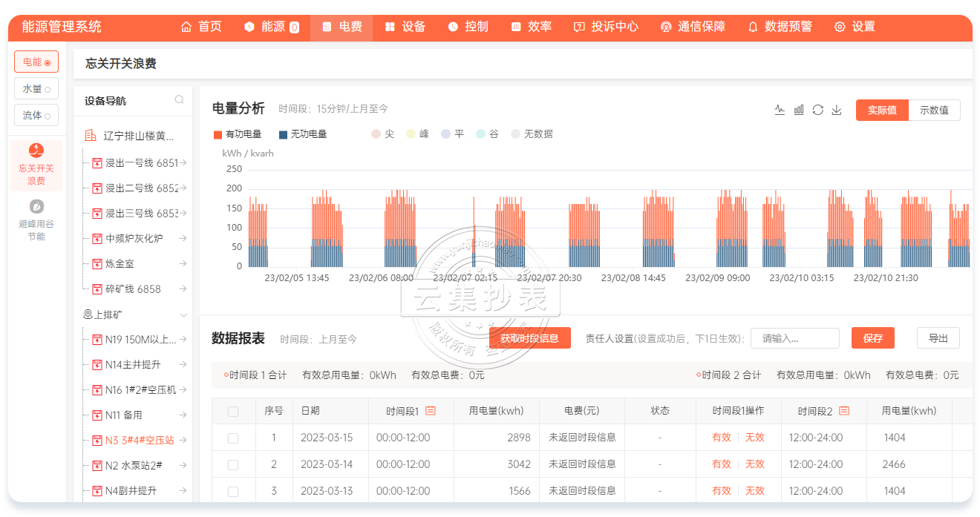Click the 责任人设置 input field

[x=794, y=338]
